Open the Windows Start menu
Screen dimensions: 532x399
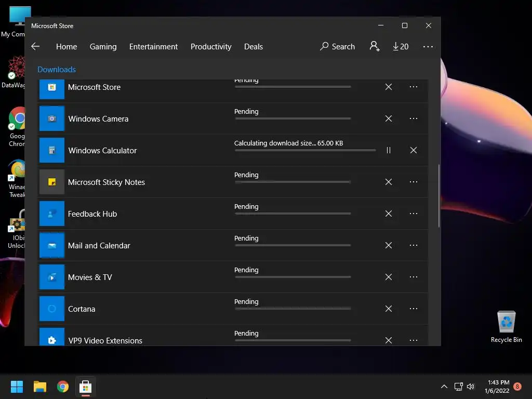pos(17,387)
